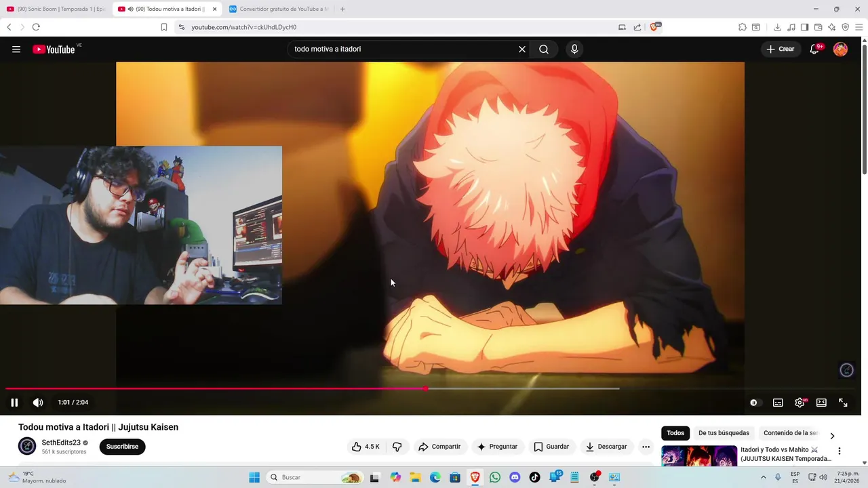Open TikTok from the taskbar
Image resolution: width=868 pixels, height=488 pixels.
point(535,477)
